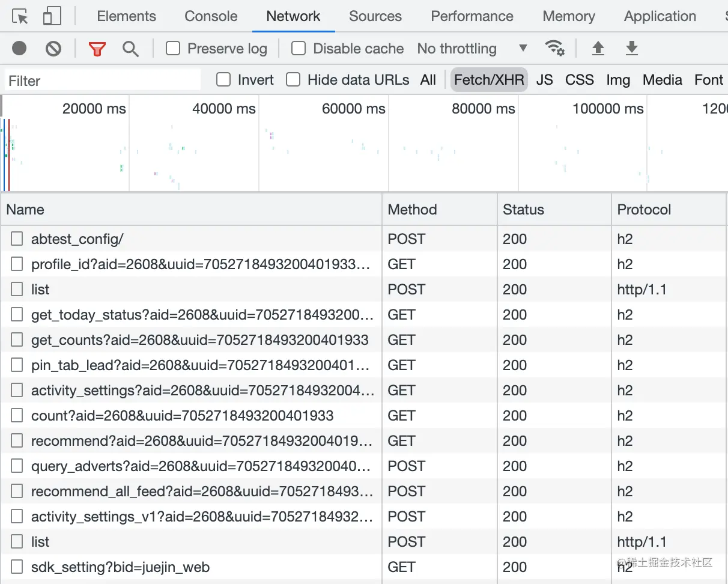Open the Sources tab
The height and width of the screenshot is (584, 728).
(x=375, y=16)
